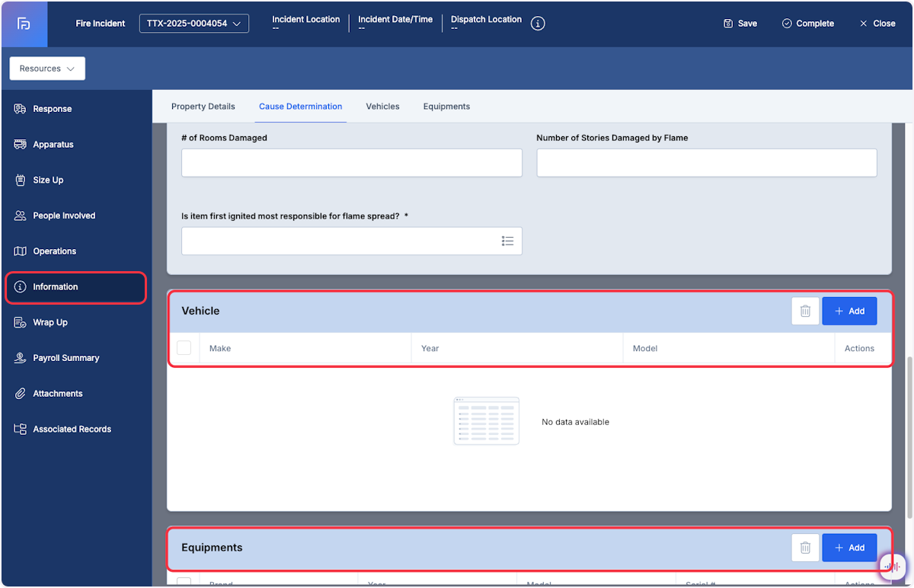
Task: Click the Information circle-i sidebar icon
Action: [21, 287]
